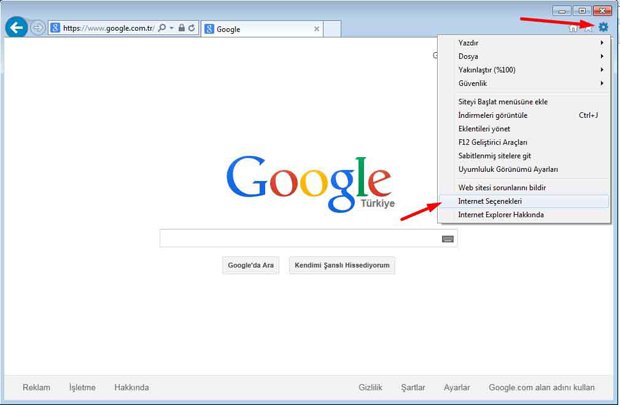Open the Gizlilik footer link
620x405 pixels.
click(x=370, y=387)
